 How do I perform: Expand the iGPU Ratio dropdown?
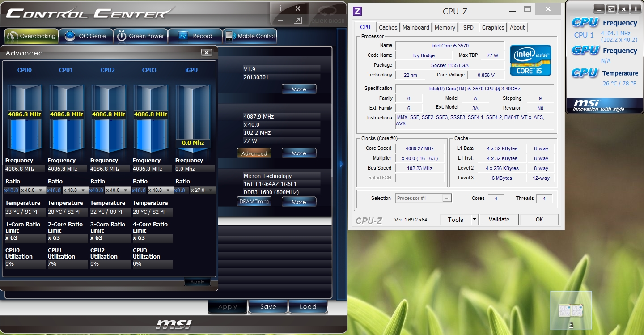[202, 190]
